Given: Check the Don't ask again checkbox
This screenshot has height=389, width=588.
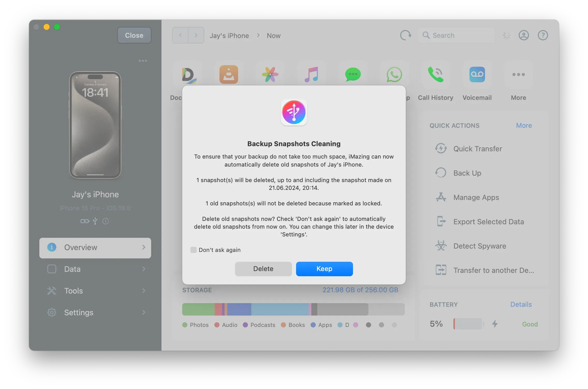Looking at the screenshot, I should click(x=193, y=250).
